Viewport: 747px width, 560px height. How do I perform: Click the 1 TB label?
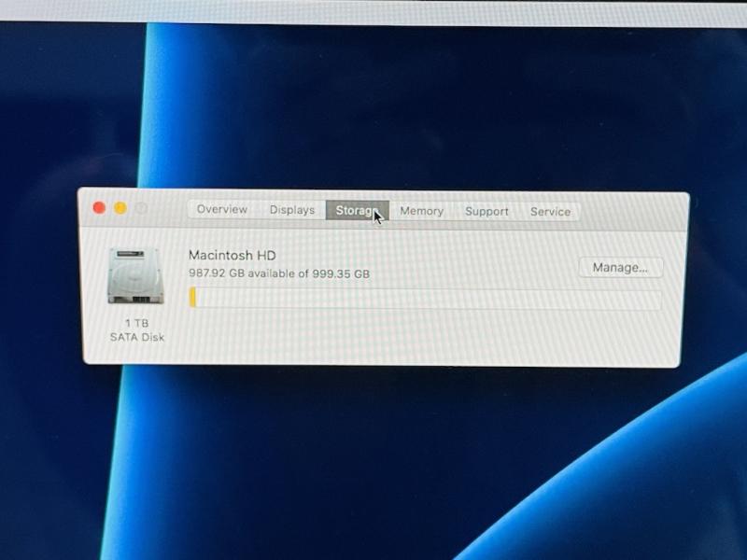coord(136,323)
